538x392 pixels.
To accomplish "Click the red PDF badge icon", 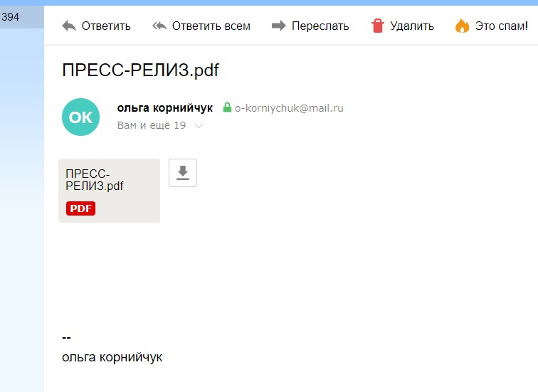I will pyautogui.click(x=80, y=208).
